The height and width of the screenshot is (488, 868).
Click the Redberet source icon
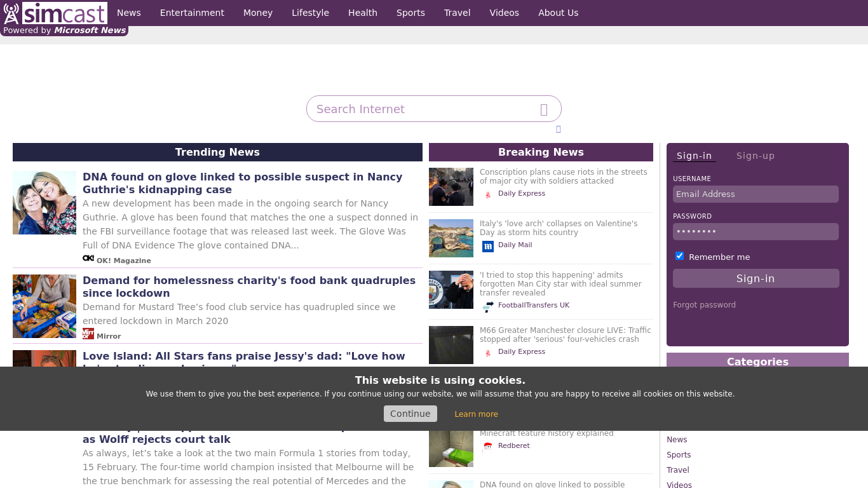[487, 446]
